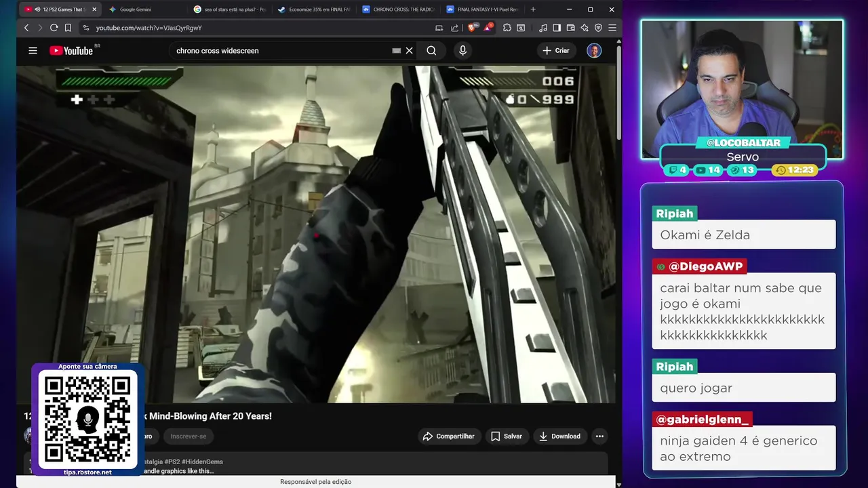This screenshot has width=868, height=488.
Task: Click the video player to pause playback
Action: pyautogui.click(x=316, y=234)
